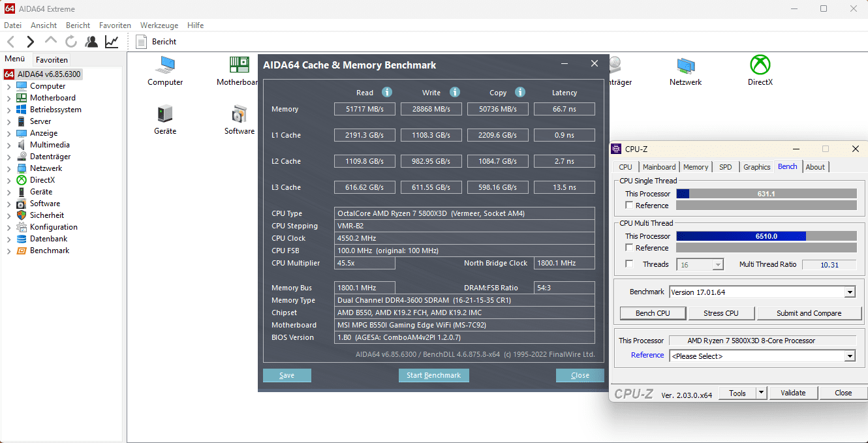The height and width of the screenshot is (443, 868).
Task: Switch to the Favoriten sidebar tab
Action: (x=52, y=60)
